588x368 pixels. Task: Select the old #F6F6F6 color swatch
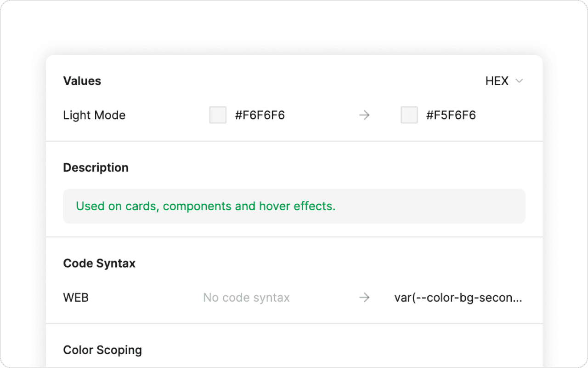click(218, 115)
